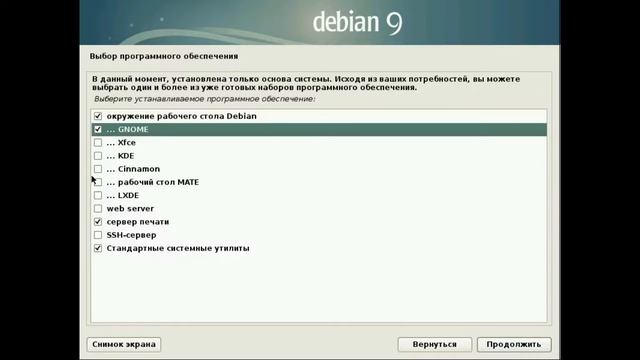This screenshot has width=640, height=360.
Task: Select the '... Xfce' row label
Action: pos(121,142)
